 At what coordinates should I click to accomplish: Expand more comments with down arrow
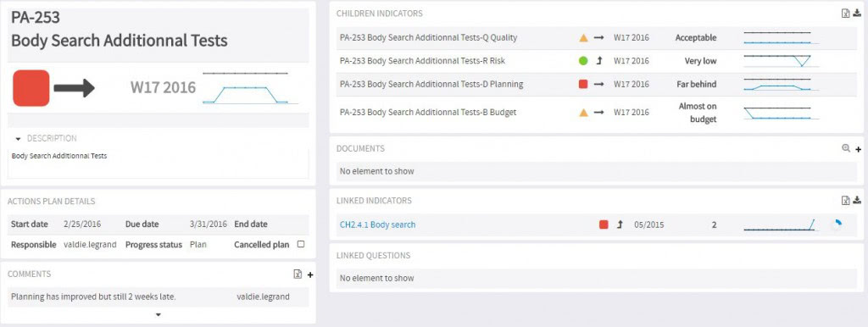coord(159,315)
